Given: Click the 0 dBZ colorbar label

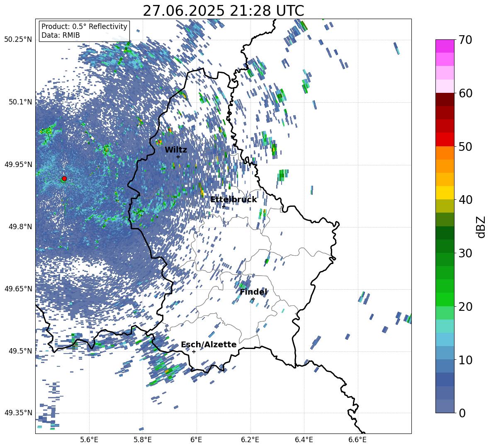Looking at the screenshot, I should 462,413.
